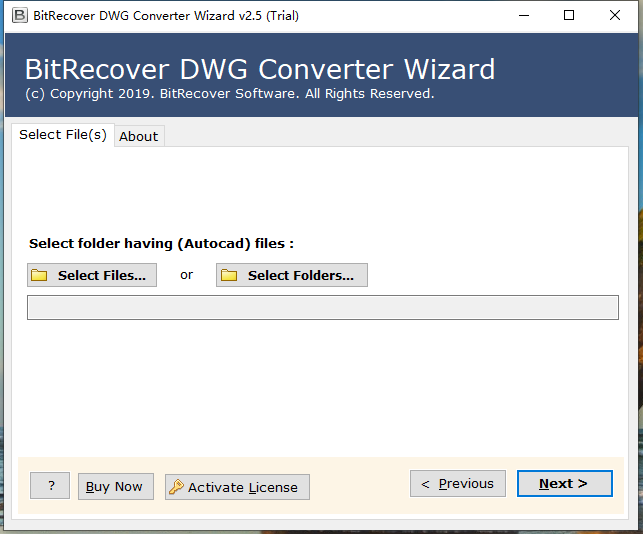
Task: Go back with the Previous button
Action: (x=458, y=484)
